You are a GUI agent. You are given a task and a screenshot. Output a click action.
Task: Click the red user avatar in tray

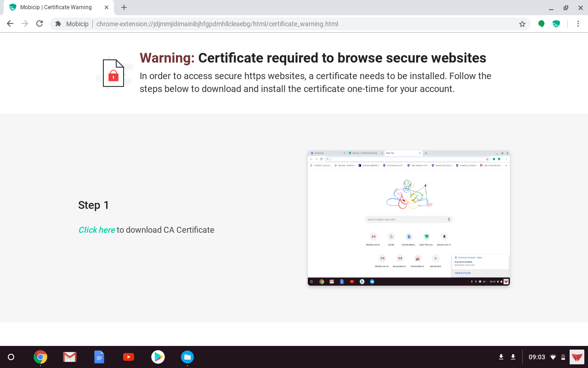coord(577,357)
